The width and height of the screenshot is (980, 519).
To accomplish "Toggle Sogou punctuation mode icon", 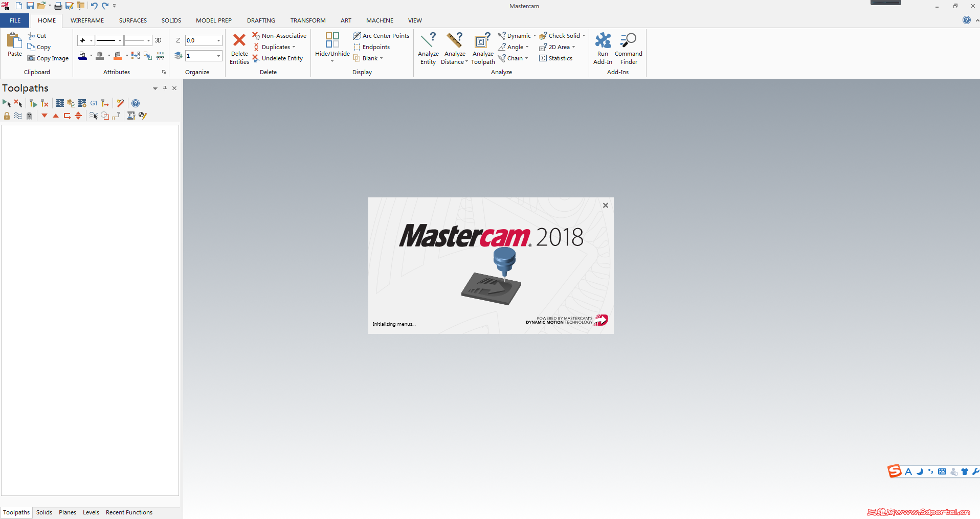I will tap(931, 471).
